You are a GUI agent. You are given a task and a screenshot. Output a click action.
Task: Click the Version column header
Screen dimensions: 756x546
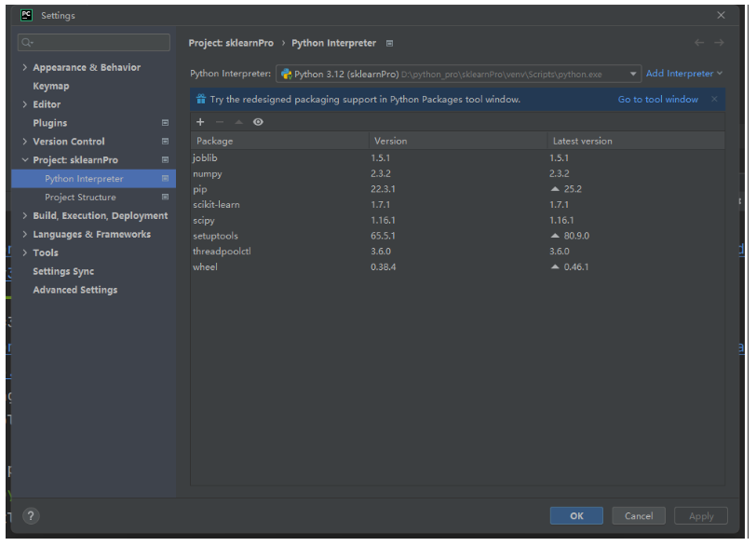pyautogui.click(x=458, y=141)
